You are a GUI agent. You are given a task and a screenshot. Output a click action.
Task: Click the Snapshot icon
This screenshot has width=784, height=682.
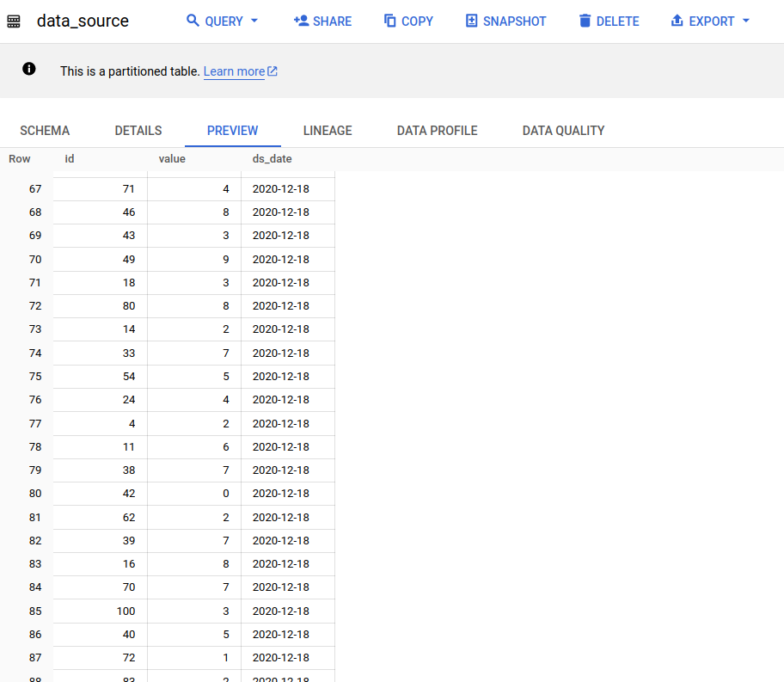tap(471, 21)
